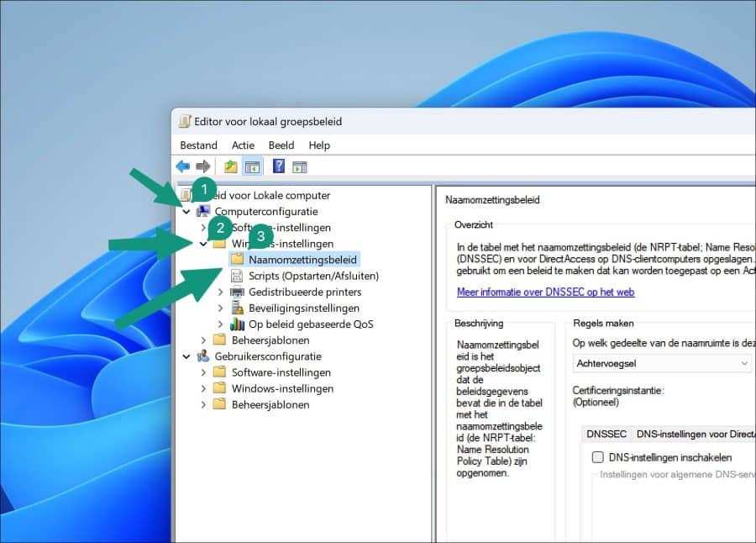Select Op beleid gebaseerde QoS label

311,324
